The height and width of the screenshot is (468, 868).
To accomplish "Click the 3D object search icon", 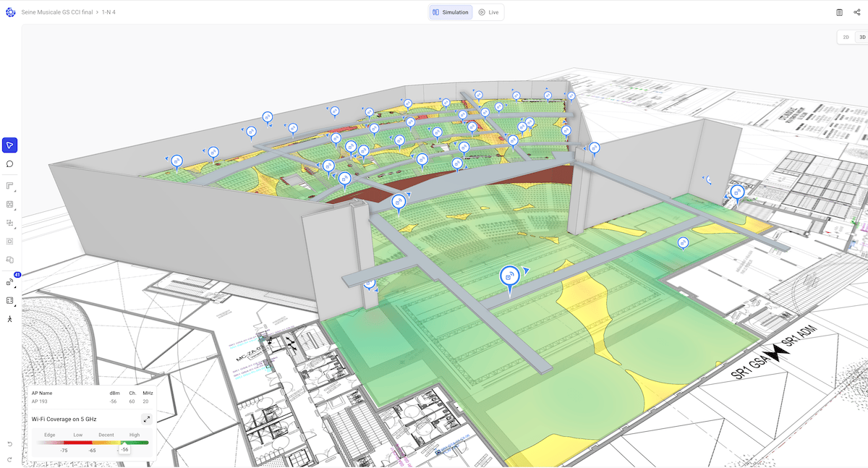I will click(10, 260).
